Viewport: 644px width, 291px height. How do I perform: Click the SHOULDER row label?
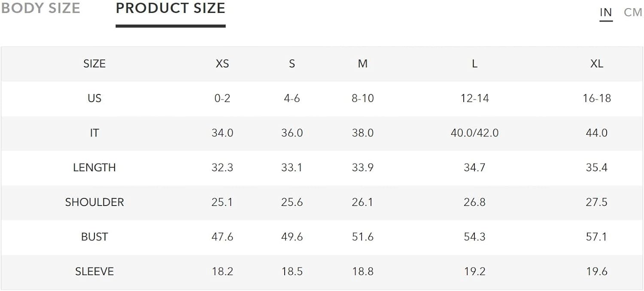click(94, 202)
